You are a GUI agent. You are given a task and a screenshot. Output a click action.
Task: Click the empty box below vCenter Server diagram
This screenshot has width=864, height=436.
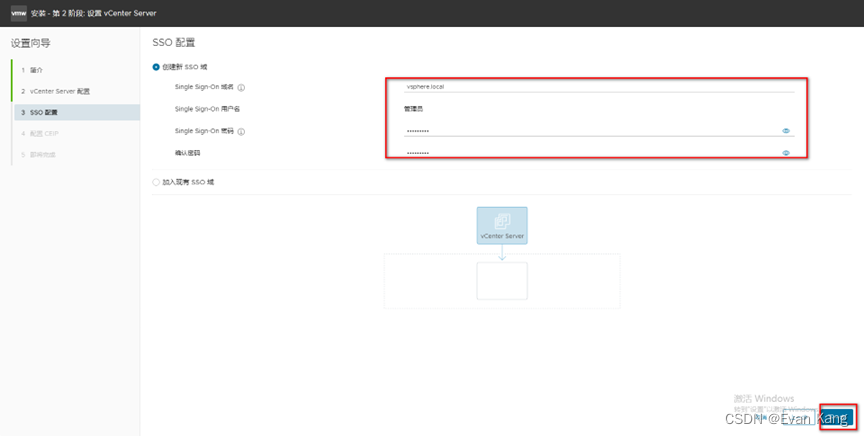click(502, 281)
